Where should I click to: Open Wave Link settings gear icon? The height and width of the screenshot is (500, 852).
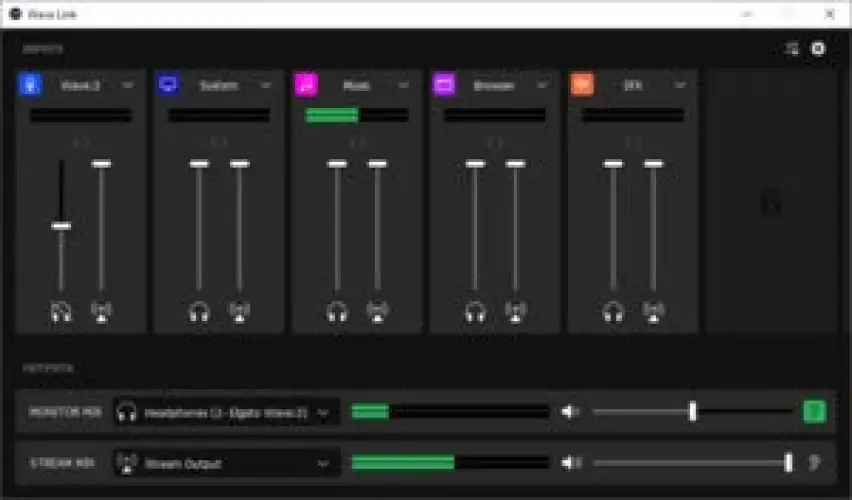coord(818,48)
